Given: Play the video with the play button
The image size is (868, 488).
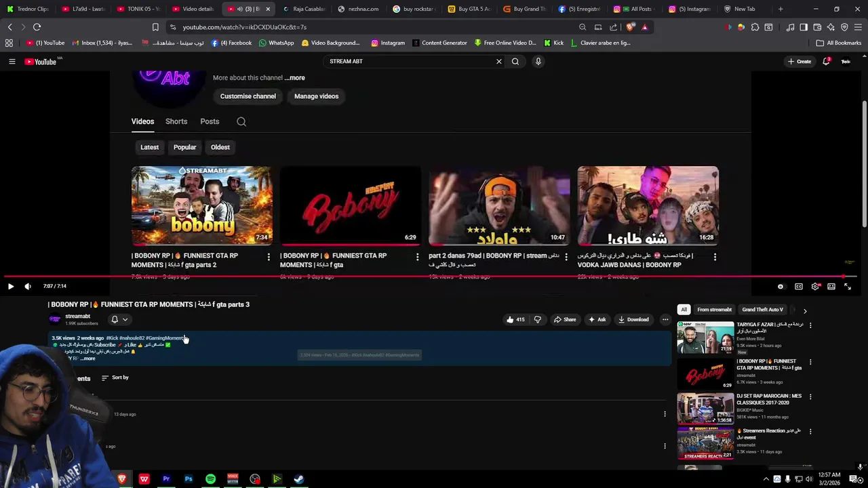Looking at the screenshot, I should click(11, 287).
